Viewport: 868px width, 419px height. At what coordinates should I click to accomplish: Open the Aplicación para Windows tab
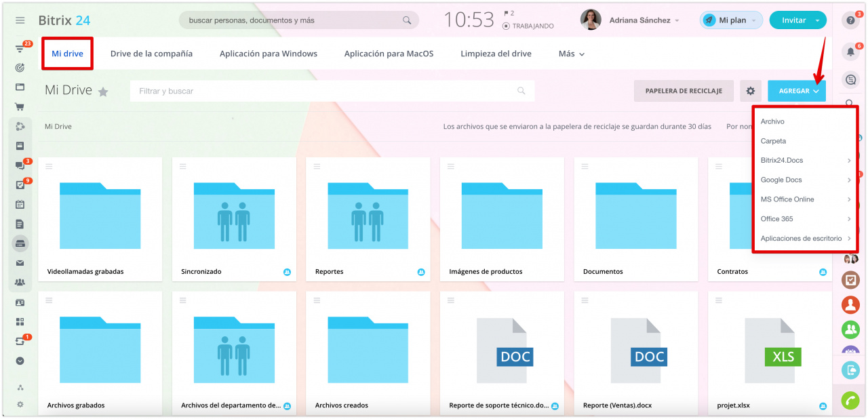point(269,54)
